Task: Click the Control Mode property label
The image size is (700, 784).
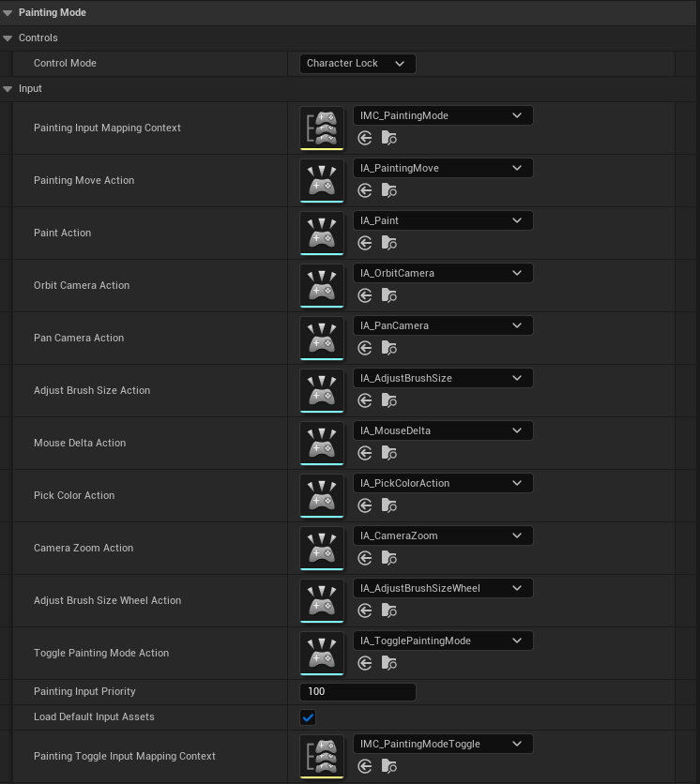Action: 65,63
